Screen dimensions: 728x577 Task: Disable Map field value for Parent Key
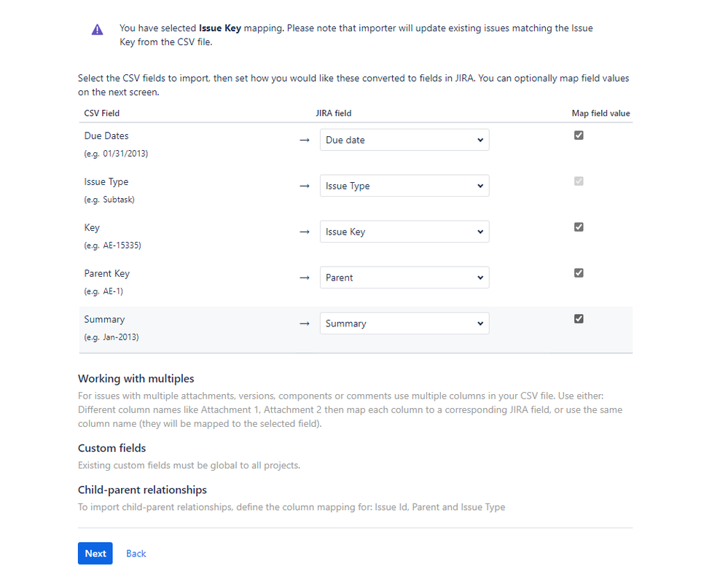pyautogui.click(x=579, y=272)
